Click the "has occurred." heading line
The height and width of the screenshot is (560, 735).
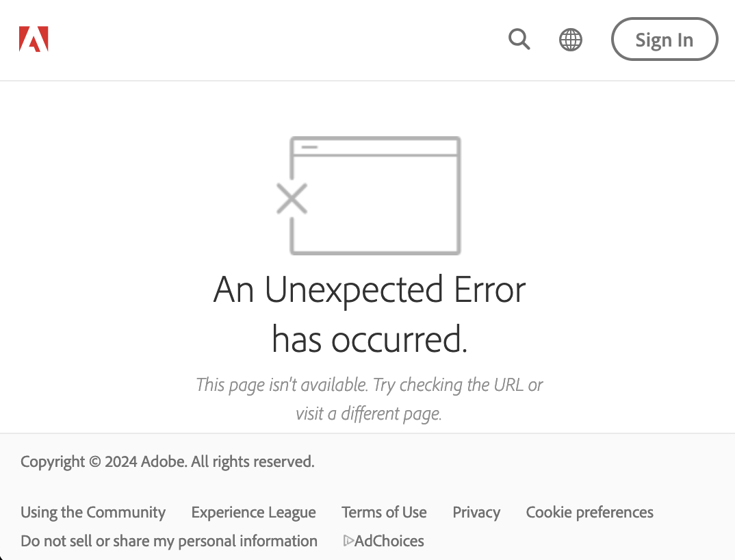point(370,338)
